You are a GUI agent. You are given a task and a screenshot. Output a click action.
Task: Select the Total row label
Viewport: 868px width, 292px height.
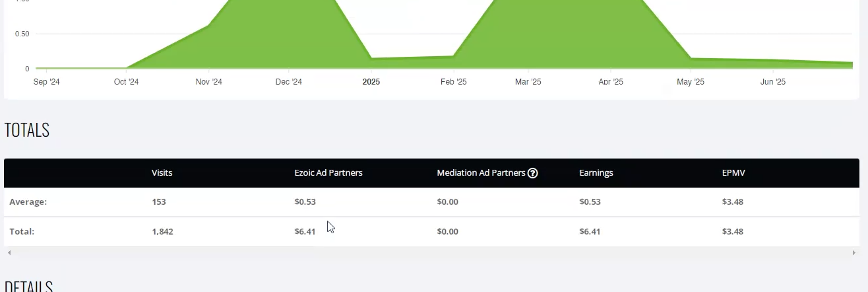(x=22, y=232)
